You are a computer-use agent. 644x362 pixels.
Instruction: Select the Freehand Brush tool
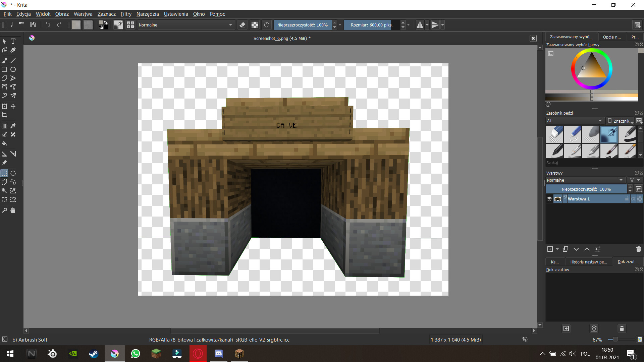point(4,60)
